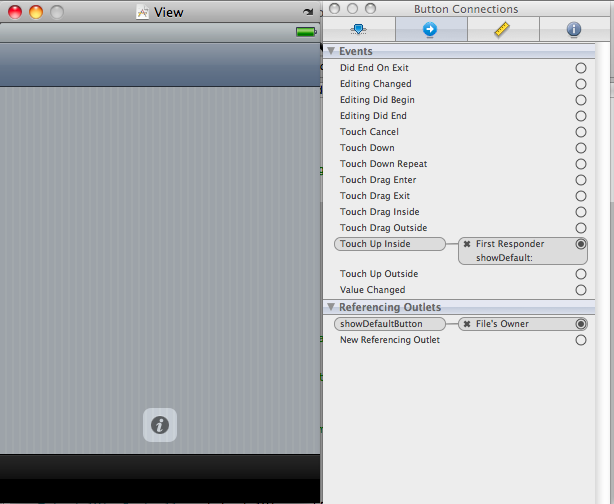The width and height of the screenshot is (614, 504).
Task: Click the Editing Did Begin connection circle
Action: 581,100
